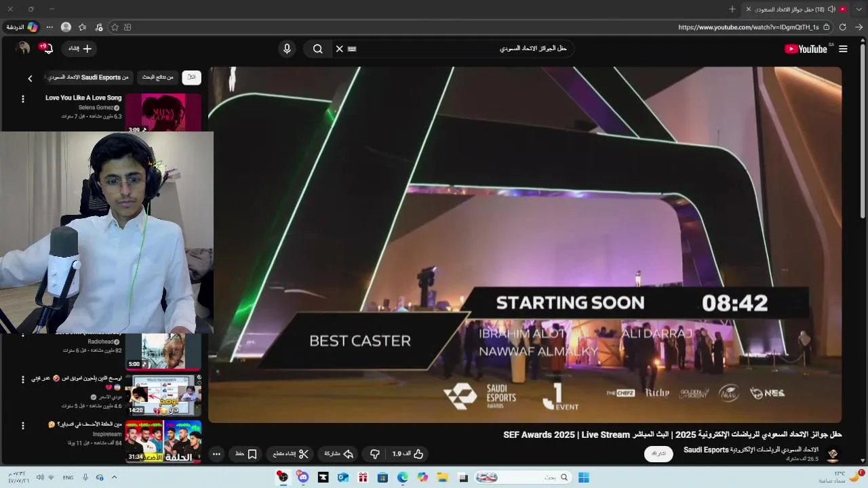Mute the tab via speaker icon

point(831,9)
